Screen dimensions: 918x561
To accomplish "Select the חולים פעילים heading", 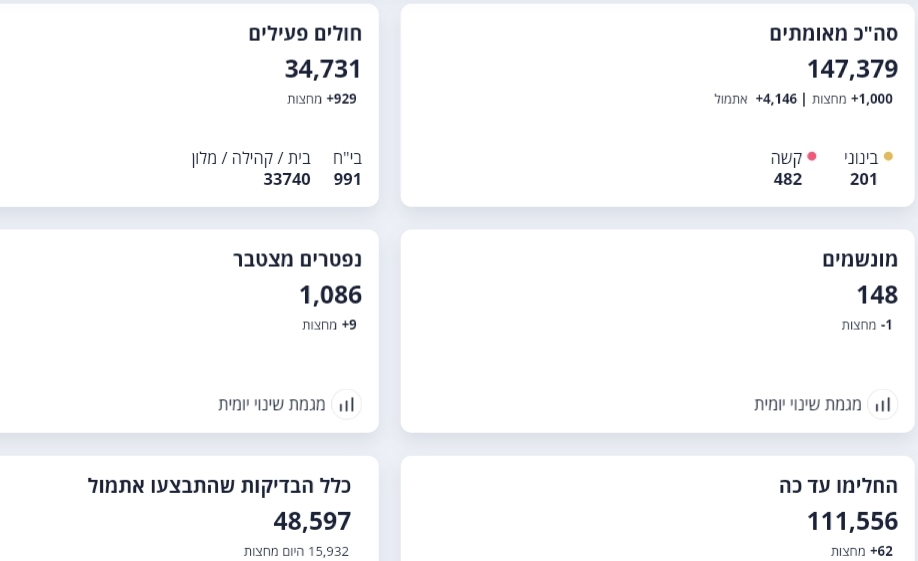I will [305, 33].
